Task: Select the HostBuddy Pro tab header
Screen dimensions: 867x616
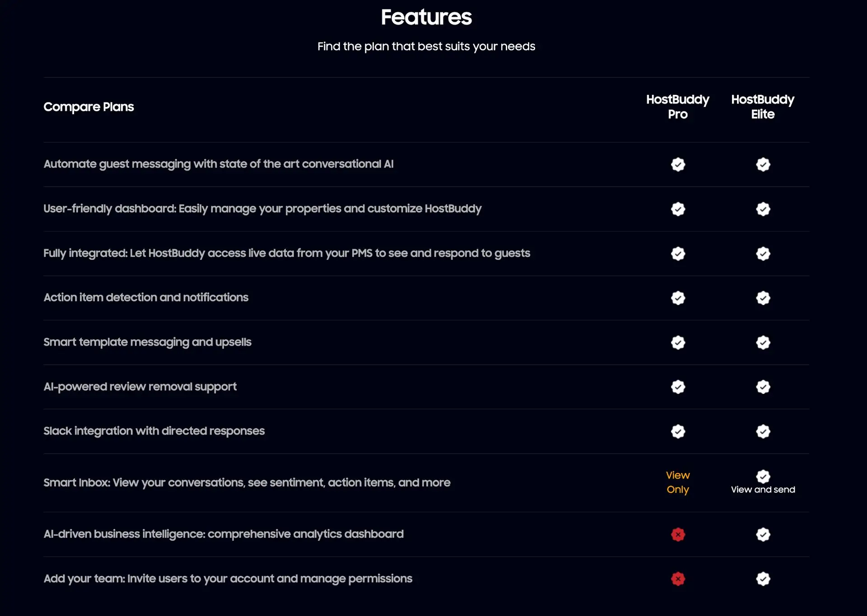Action: tap(678, 106)
